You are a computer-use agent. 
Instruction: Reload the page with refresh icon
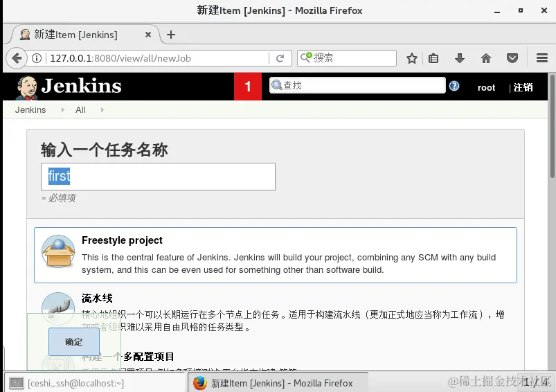pyautogui.click(x=280, y=58)
